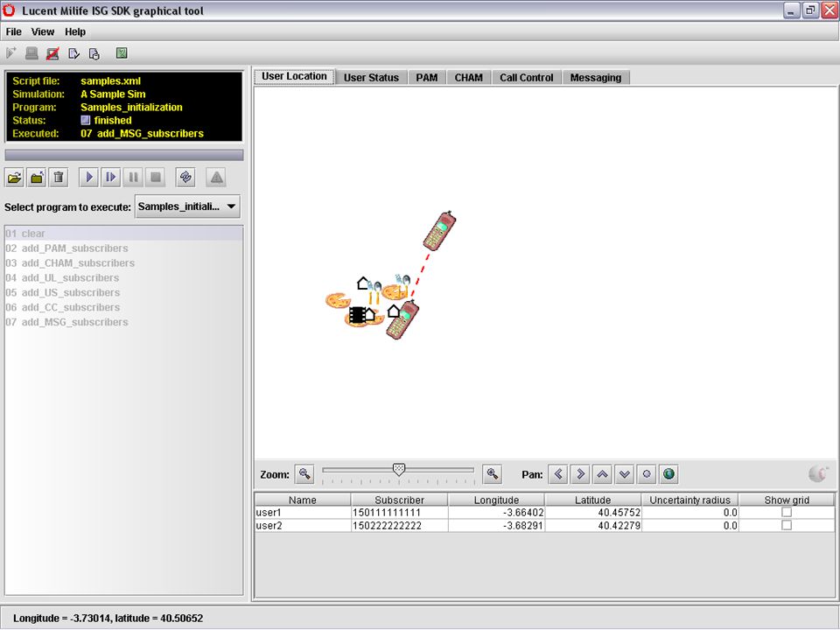Screen dimensions: 840x630
Task: Click the warning triangle button
Action: pyautogui.click(x=216, y=178)
